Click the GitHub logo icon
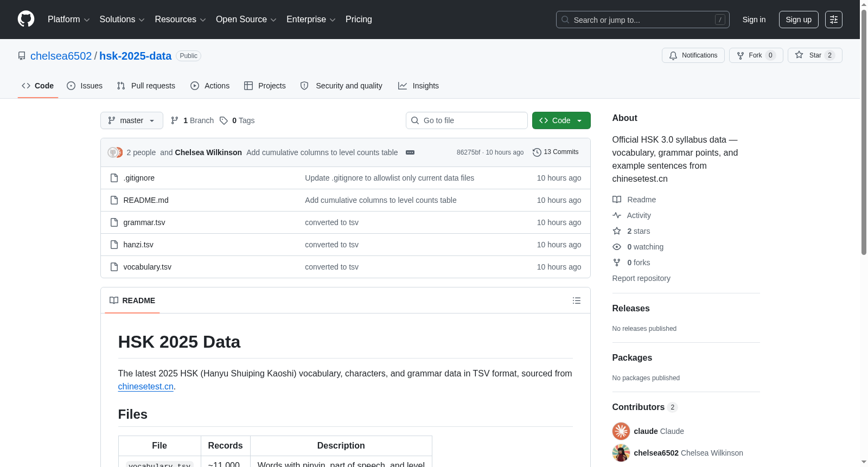Screen dimensions: 868x467 point(26,20)
